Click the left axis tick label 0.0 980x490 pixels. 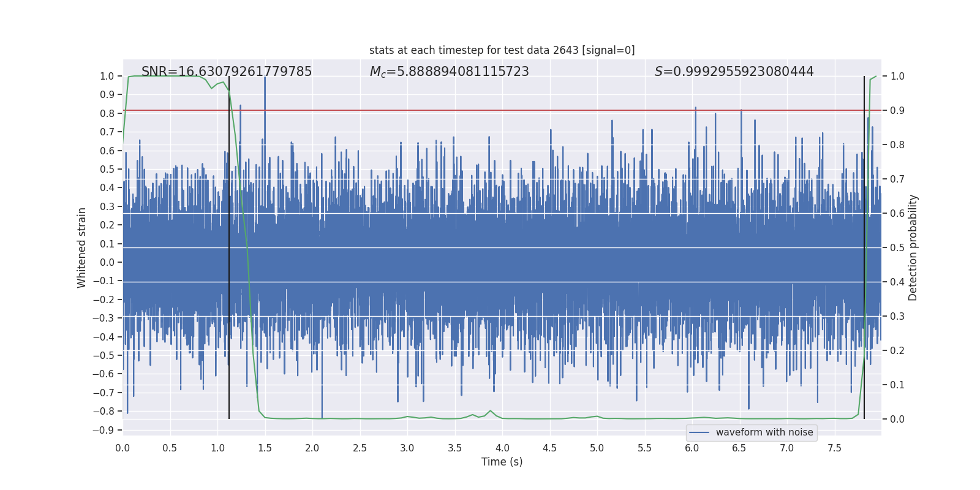click(107, 262)
